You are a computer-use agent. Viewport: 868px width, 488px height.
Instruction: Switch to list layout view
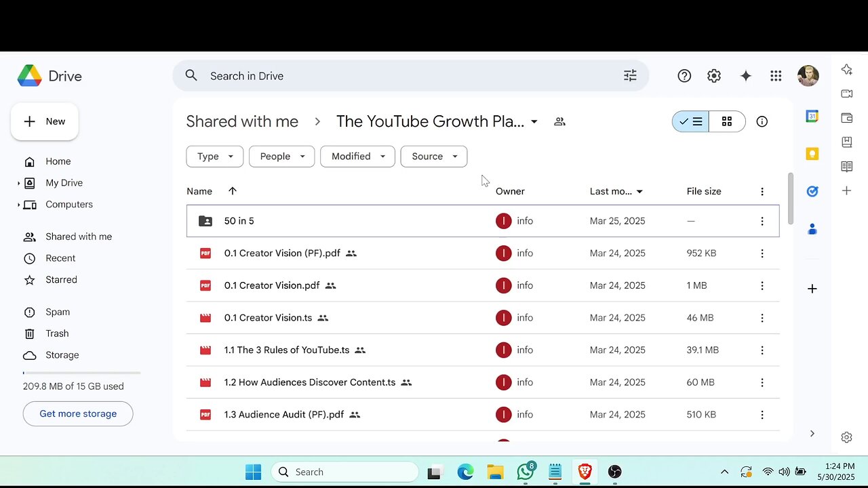[690, 121]
